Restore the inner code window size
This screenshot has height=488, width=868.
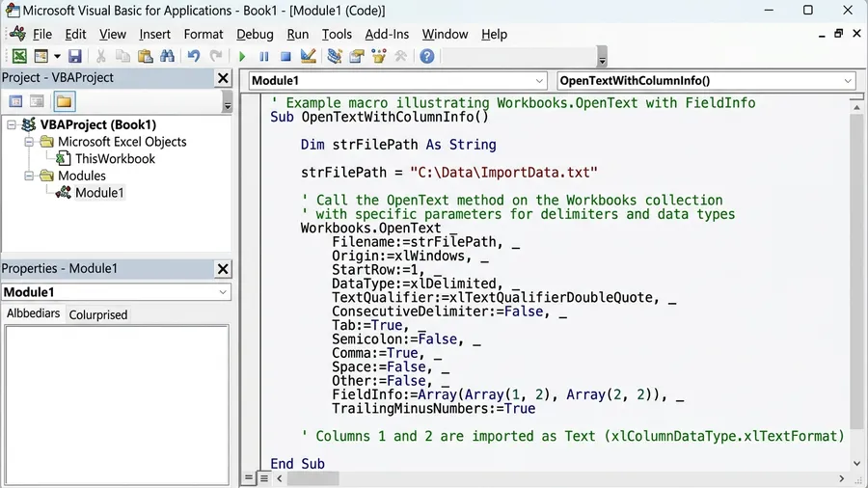839,34
